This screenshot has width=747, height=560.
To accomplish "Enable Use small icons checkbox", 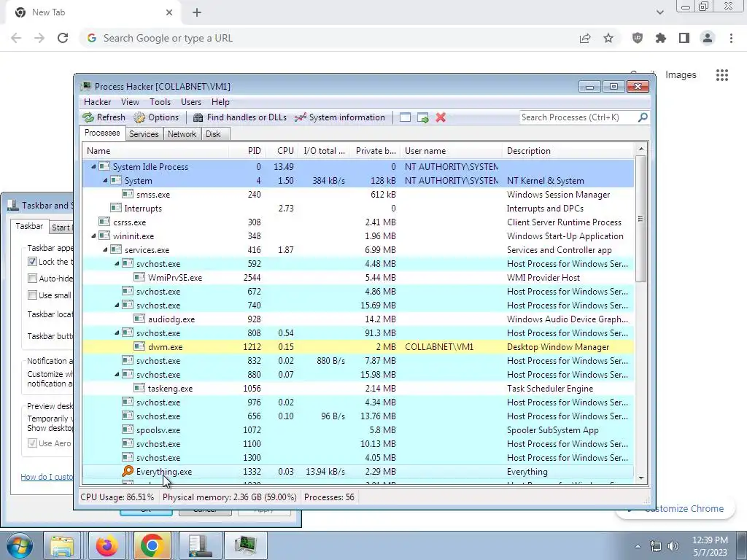I will pyautogui.click(x=32, y=295).
